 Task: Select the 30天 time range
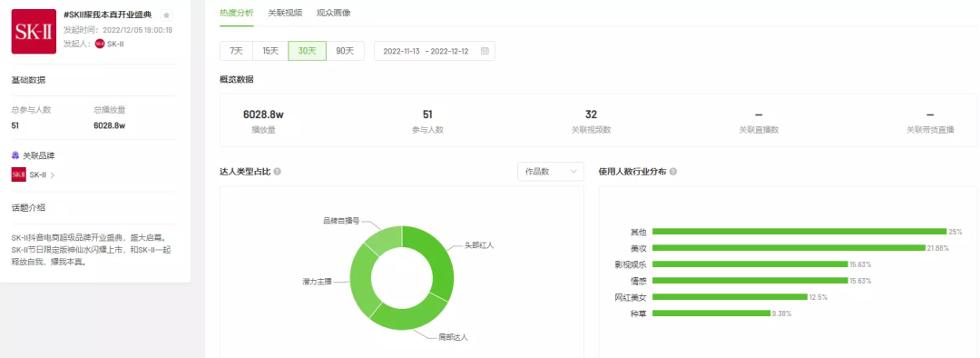[x=307, y=51]
